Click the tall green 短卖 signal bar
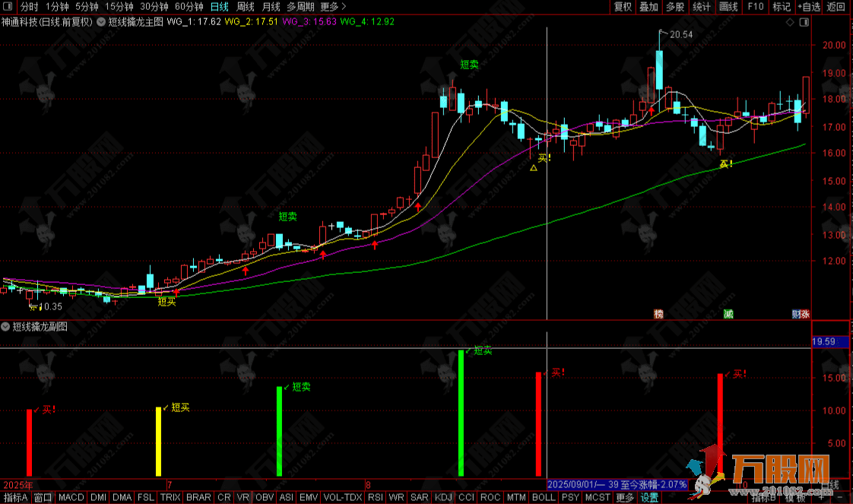 coord(461,413)
